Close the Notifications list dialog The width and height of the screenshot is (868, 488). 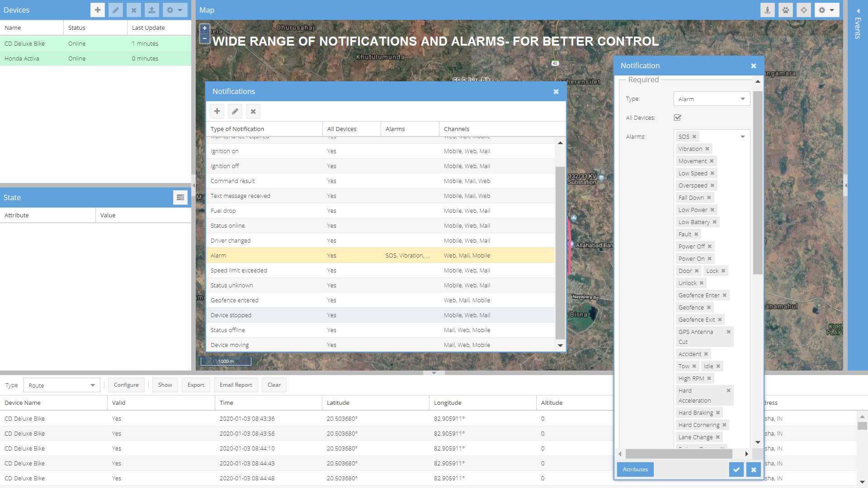click(556, 92)
